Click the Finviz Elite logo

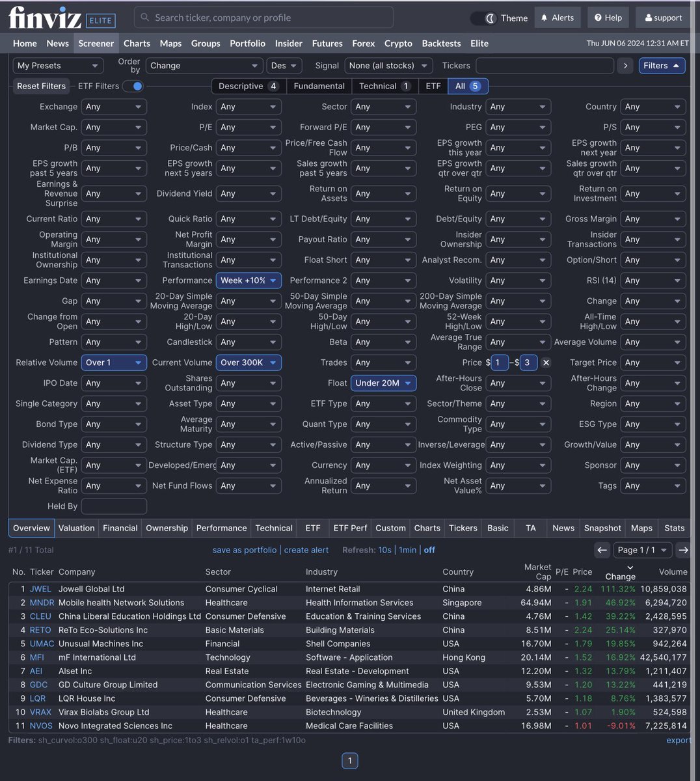[62, 18]
